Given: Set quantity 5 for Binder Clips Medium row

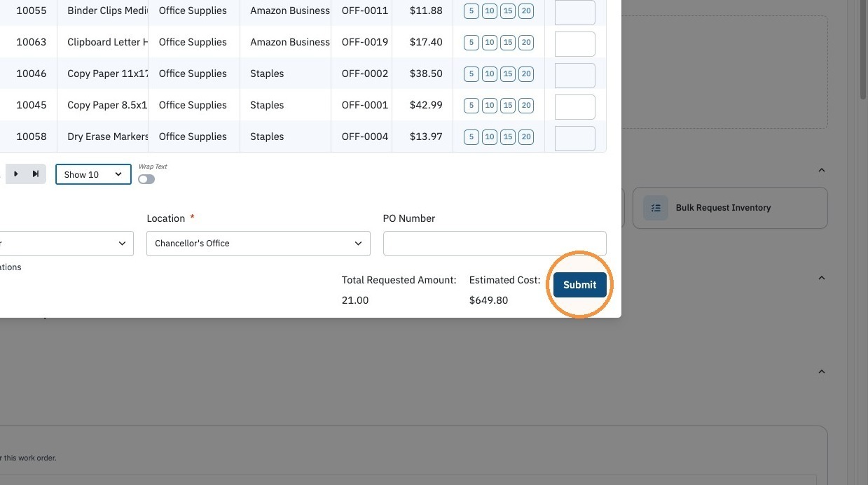Looking at the screenshot, I should pos(471,11).
